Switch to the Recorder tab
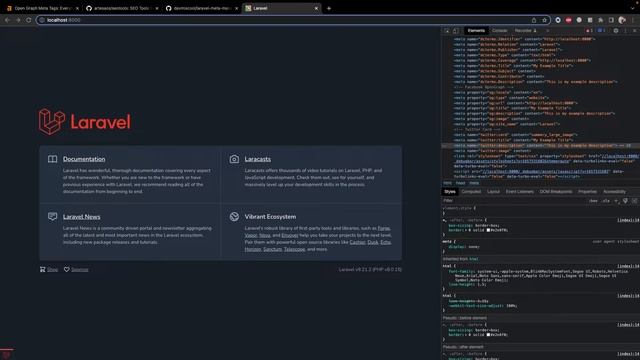Screen dimensions: 640x360 pos(525,31)
